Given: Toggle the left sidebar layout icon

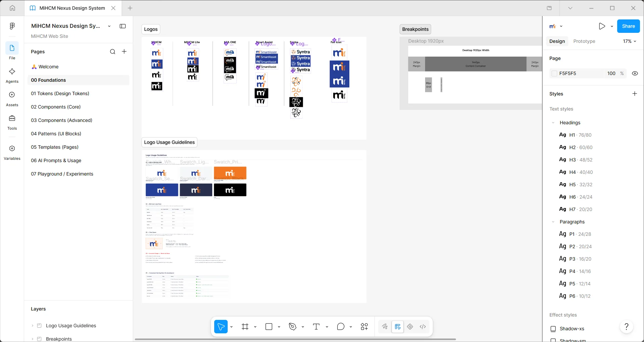Looking at the screenshot, I should [x=123, y=26].
